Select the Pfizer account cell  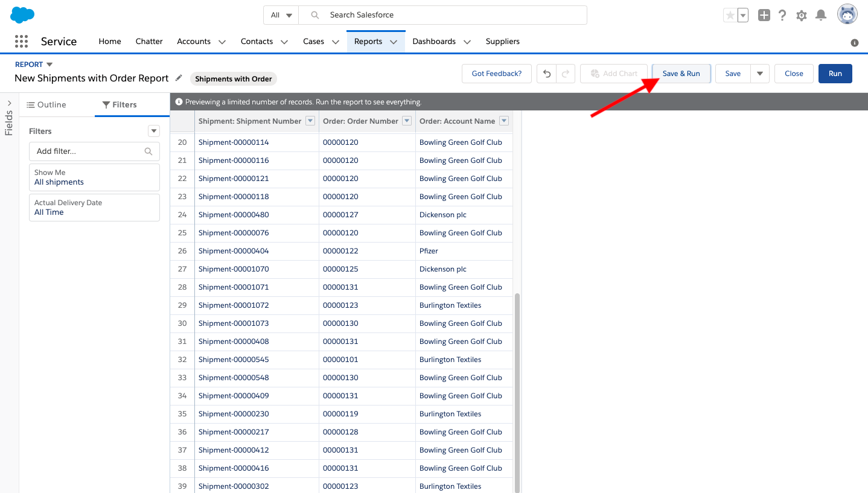click(464, 251)
